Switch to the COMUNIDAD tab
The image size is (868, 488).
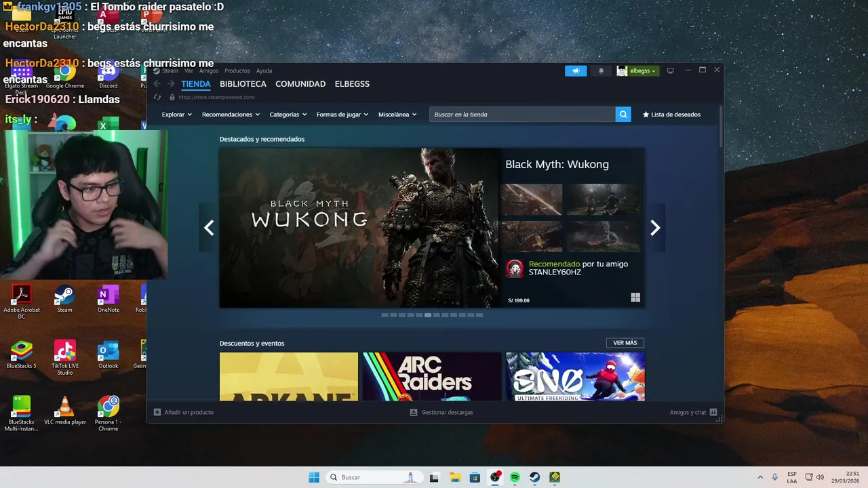click(300, 84)
